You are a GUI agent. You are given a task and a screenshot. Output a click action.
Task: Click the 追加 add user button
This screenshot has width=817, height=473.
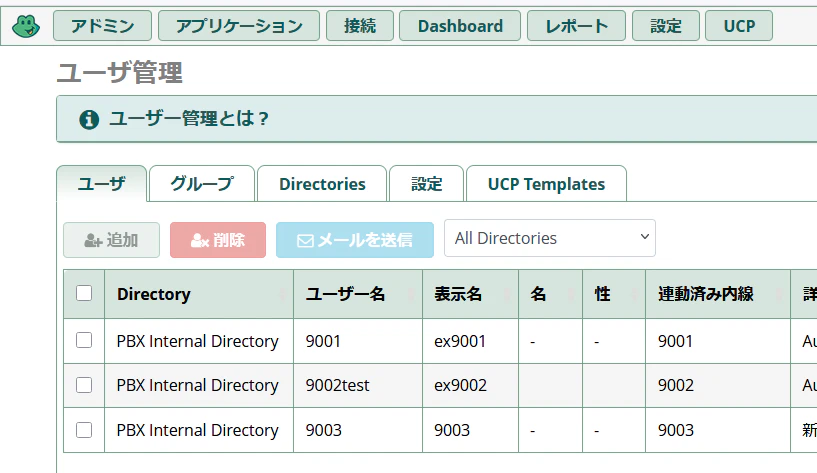coord(112,240)
